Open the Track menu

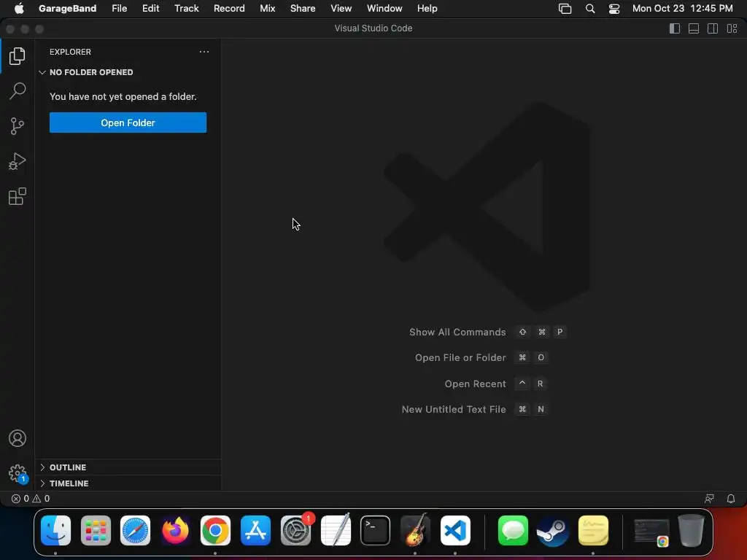tap(186, 8)
